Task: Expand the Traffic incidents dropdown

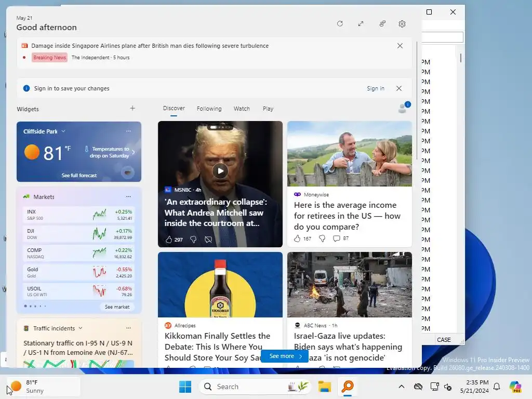Action: click(x=81, y=328)
